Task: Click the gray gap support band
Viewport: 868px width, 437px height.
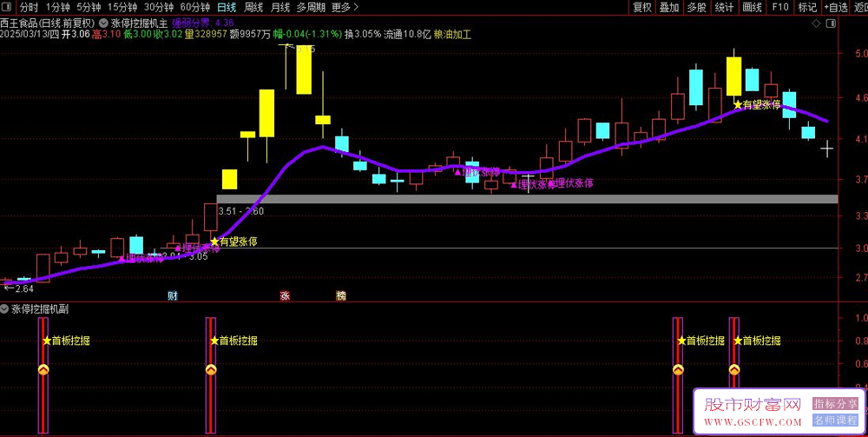Action: click(x=527, y=199)
